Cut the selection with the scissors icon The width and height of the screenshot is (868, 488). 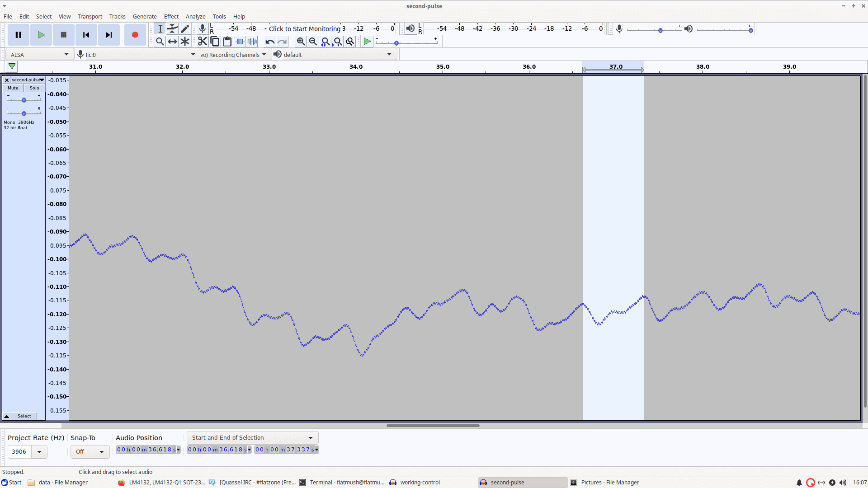pos(203,42)
